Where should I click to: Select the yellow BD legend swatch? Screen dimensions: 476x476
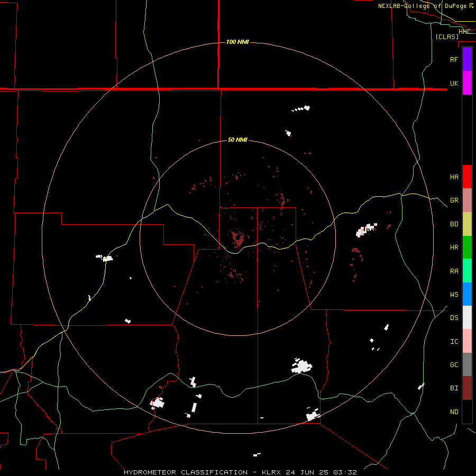(x=467, y=224)
